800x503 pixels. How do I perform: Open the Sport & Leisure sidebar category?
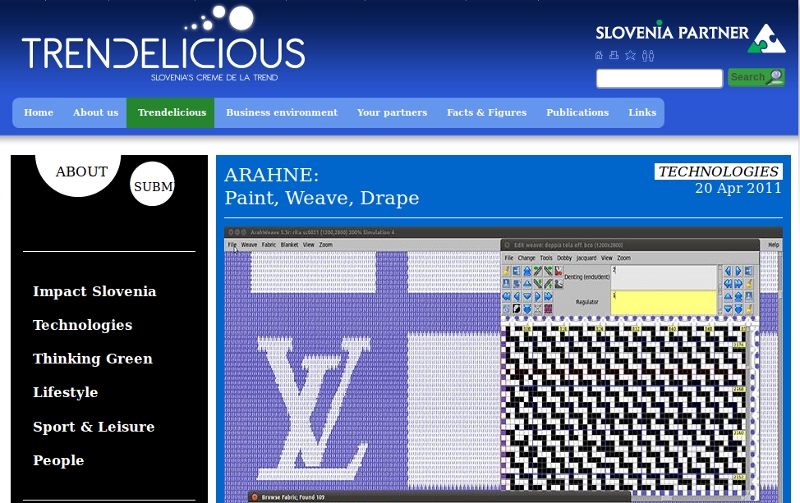point(94,426)
